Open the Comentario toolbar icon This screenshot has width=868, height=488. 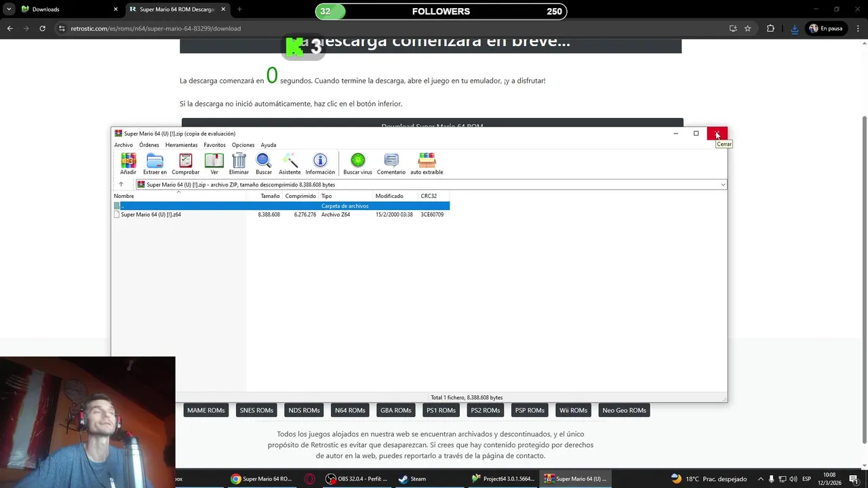[x=391, y=164]
